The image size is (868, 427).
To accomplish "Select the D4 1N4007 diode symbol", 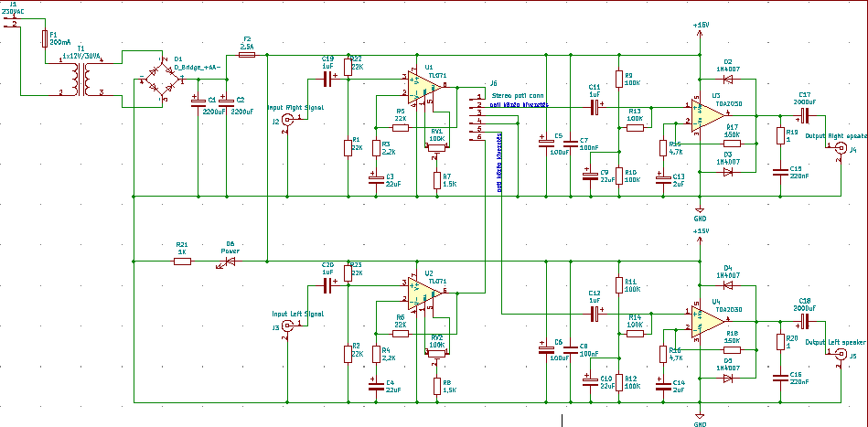I will coord(728,285).
